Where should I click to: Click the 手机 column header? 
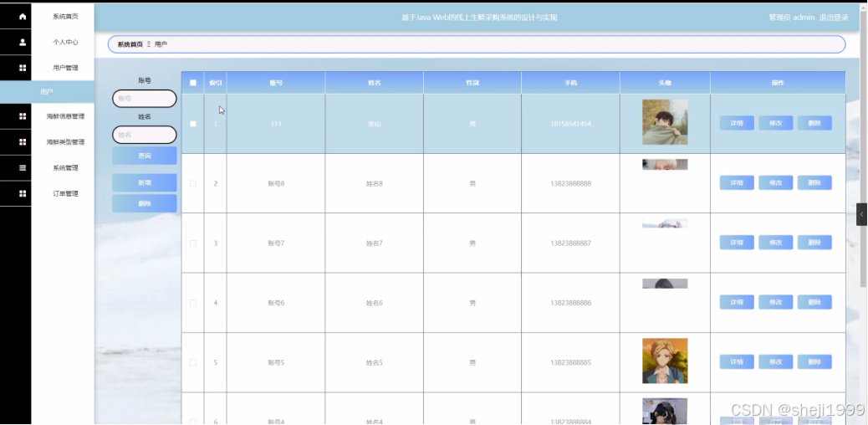(571, 83)
